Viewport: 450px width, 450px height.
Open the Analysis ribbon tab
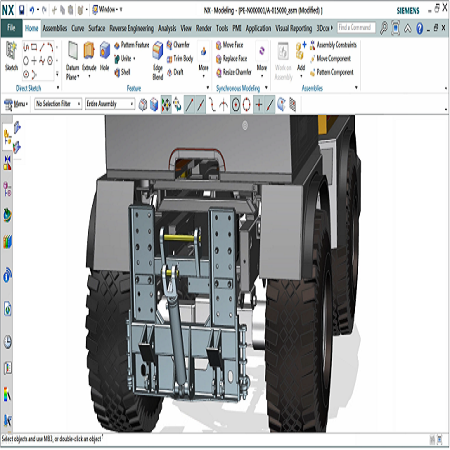(167, 28)
